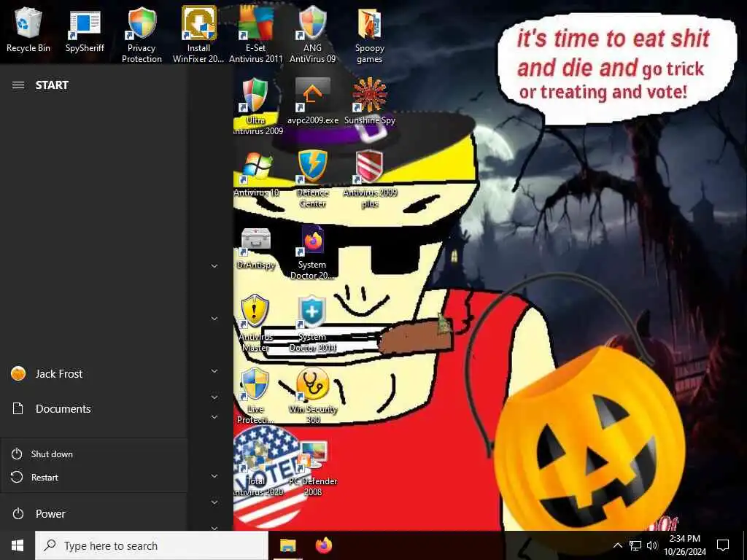This screenshot has width=747, height=560.
Task: Select the Total Antivirus 2020 icon
Action: 258,467
